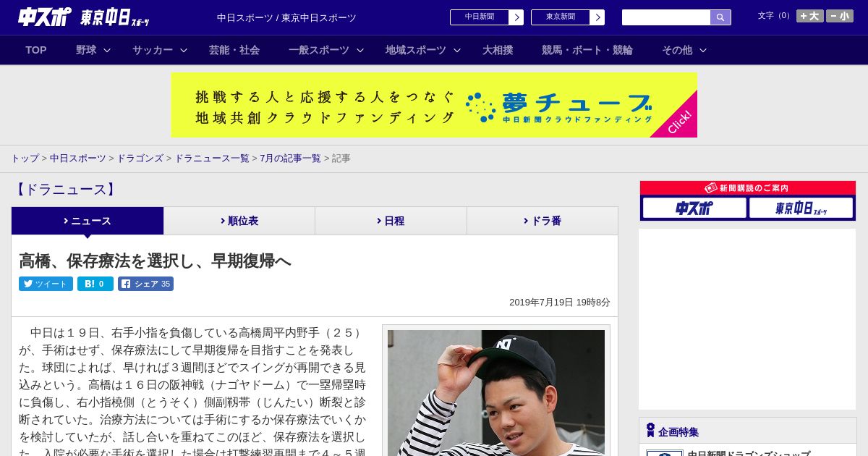Screen dimensions: 868x456
Task: Expand the 一般スポーツ dropdown chevron
Action: 360,50
